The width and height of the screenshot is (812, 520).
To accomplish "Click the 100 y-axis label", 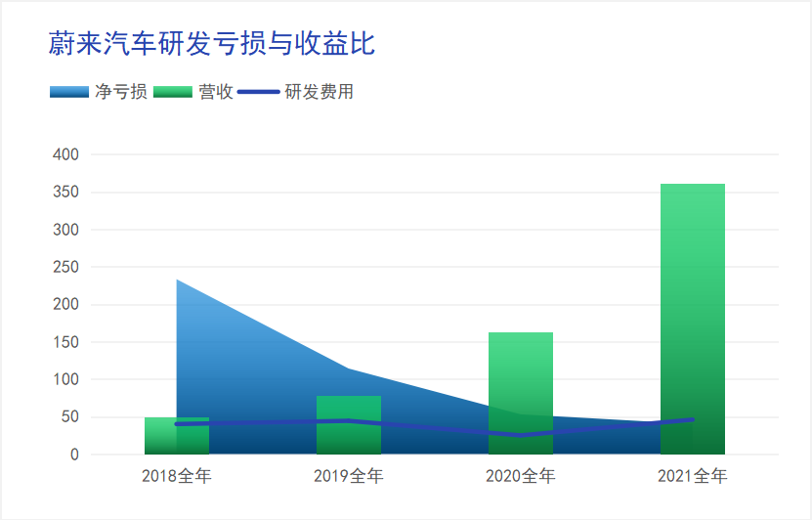I will (x=65, y=379).
